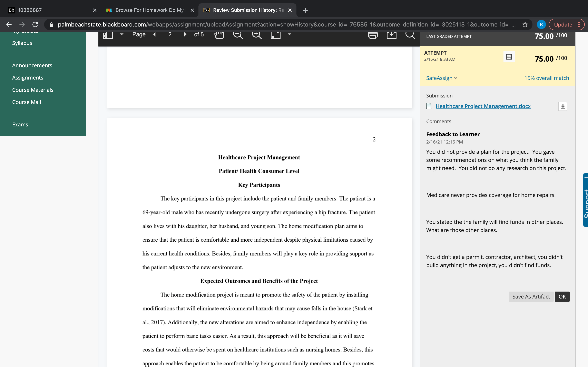Select the hand pan tool
Viewport: 588px width, 367px height.
pyautogui.click(x=219, y=35)
